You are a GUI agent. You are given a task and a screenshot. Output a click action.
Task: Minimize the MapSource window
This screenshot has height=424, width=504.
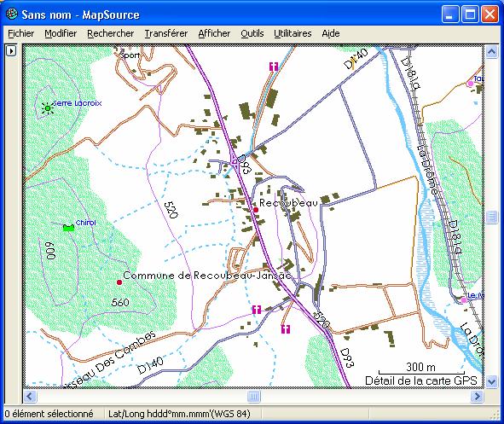(x=450, y=15)
